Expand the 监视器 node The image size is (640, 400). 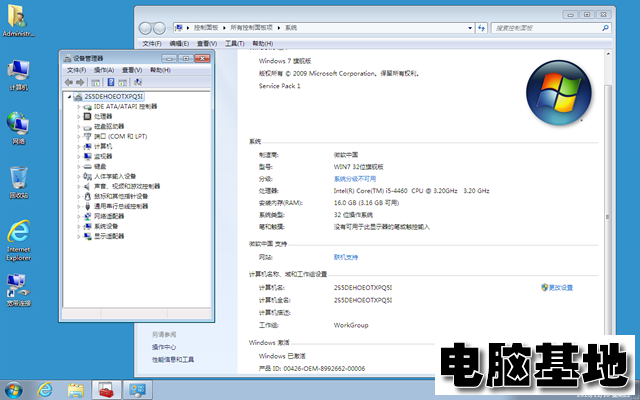tap(79, 156)
